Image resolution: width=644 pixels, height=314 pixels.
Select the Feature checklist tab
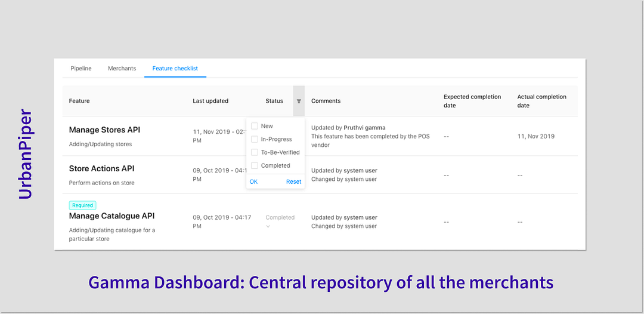tap(175, 69)
